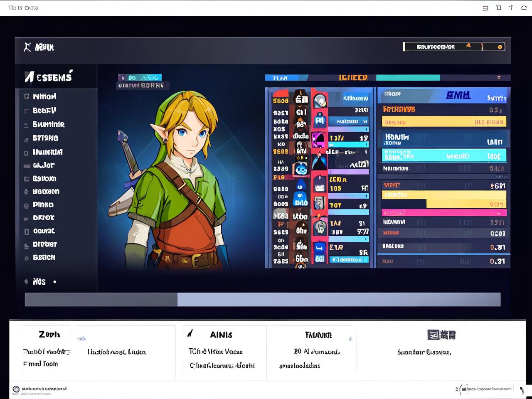This screenshot has width=532, height=399.
Task: Click the dark hooded character icon in the red column
Action: click(x=319, y=162)
